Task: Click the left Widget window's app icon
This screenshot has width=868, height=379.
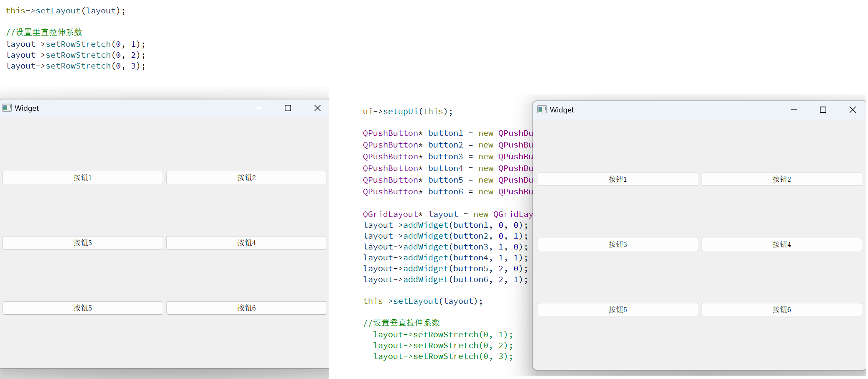Action: 7,108
